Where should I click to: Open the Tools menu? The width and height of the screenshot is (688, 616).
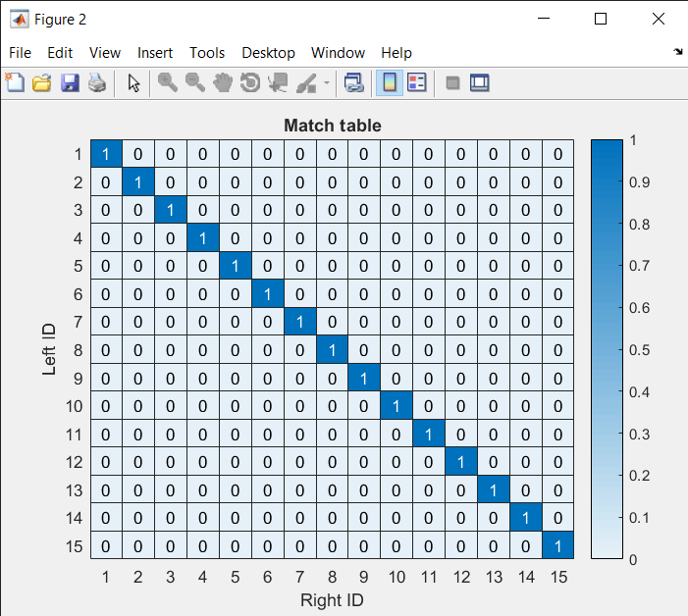point(207,53)
